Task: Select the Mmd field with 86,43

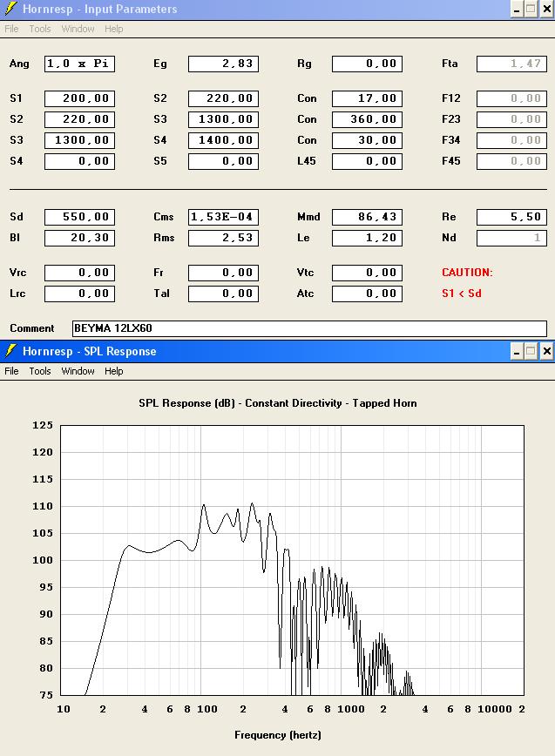Action: (x=367, y=217)
